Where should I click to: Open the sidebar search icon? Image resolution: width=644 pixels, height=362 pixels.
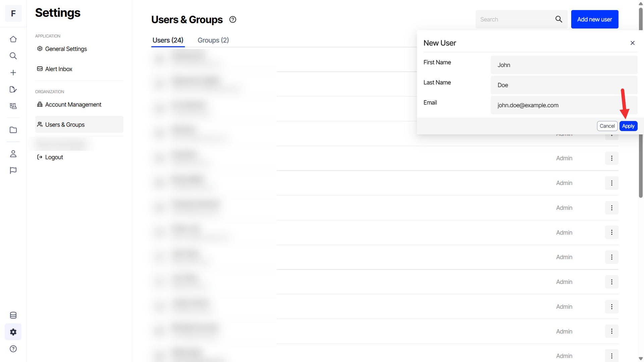13,56
